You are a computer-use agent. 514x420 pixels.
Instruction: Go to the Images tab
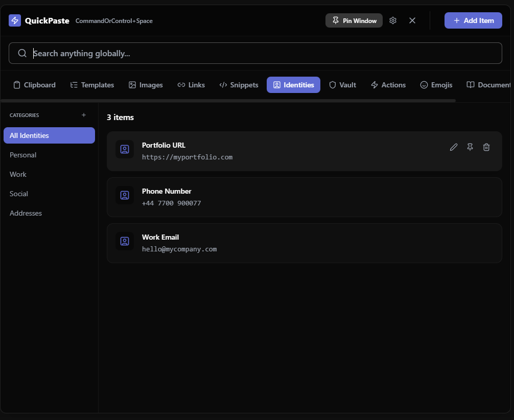point(146,85)
